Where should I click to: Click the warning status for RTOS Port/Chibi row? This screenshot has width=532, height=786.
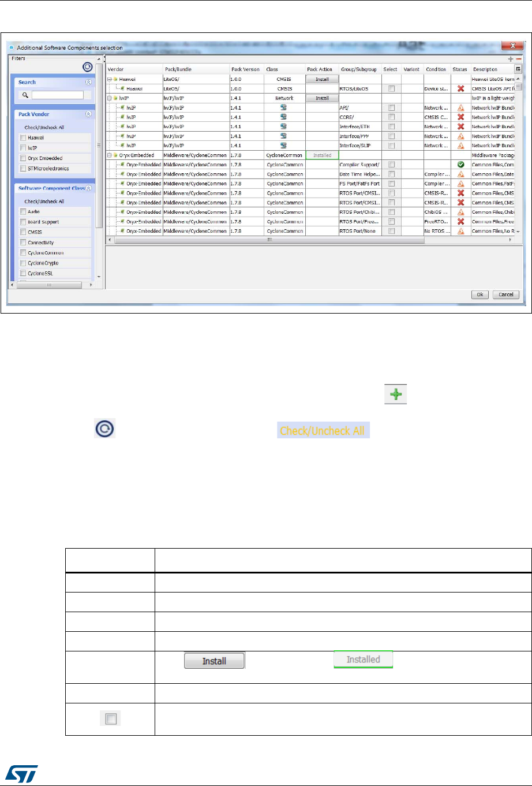pyautogui.click(x=460, y=212)
